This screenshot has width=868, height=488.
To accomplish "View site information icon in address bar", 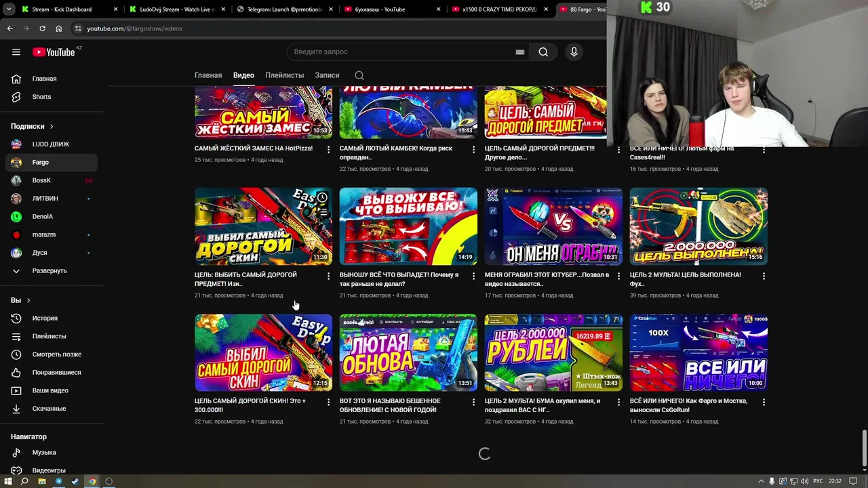I will point(78,28).
